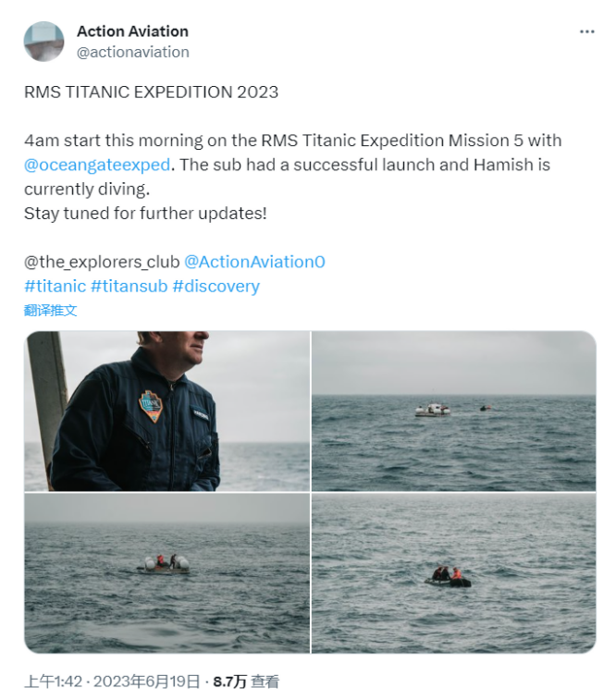Click the 'Stay tuned for further updates!' line
The width and height of the screenshot is (616, 700).
[145, 214]
